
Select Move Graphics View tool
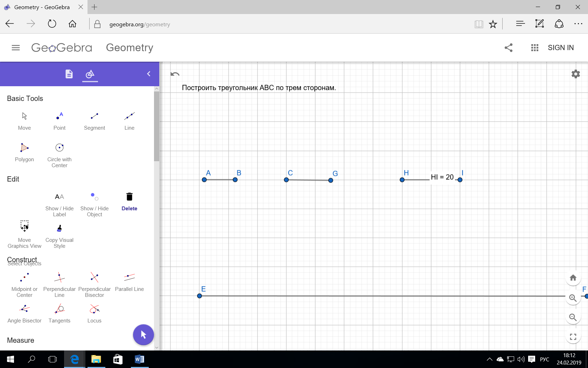24,234
